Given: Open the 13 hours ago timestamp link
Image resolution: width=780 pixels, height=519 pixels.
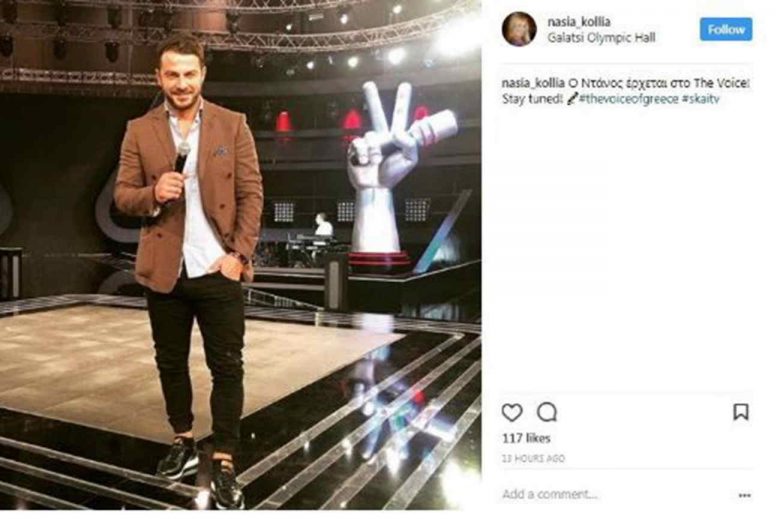Looking at the screenshot, I should coord(533,458).
